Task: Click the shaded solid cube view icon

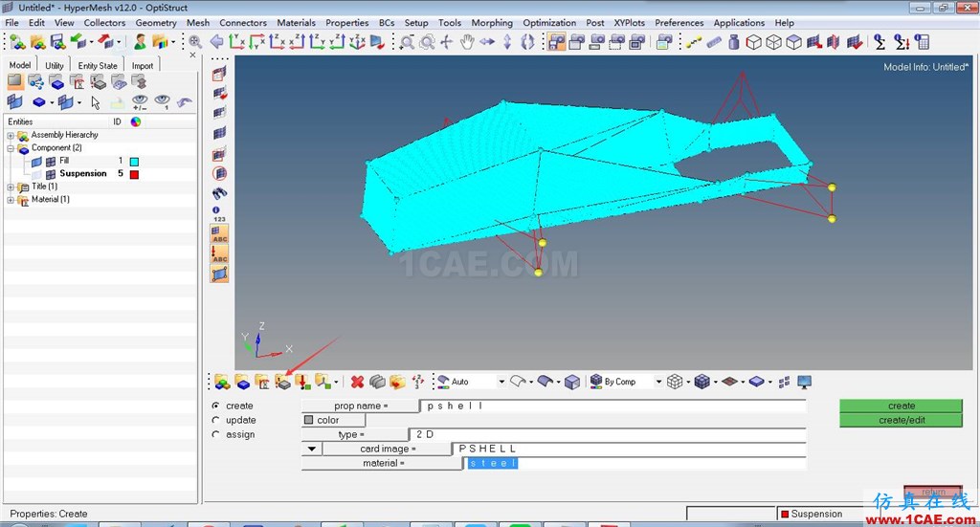Action: (x=572, y=382)
